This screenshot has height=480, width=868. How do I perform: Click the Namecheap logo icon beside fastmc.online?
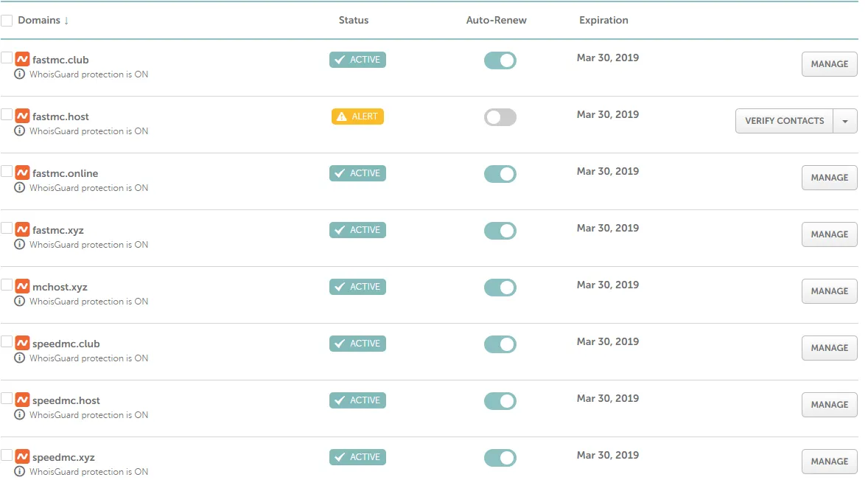point(22,173)
